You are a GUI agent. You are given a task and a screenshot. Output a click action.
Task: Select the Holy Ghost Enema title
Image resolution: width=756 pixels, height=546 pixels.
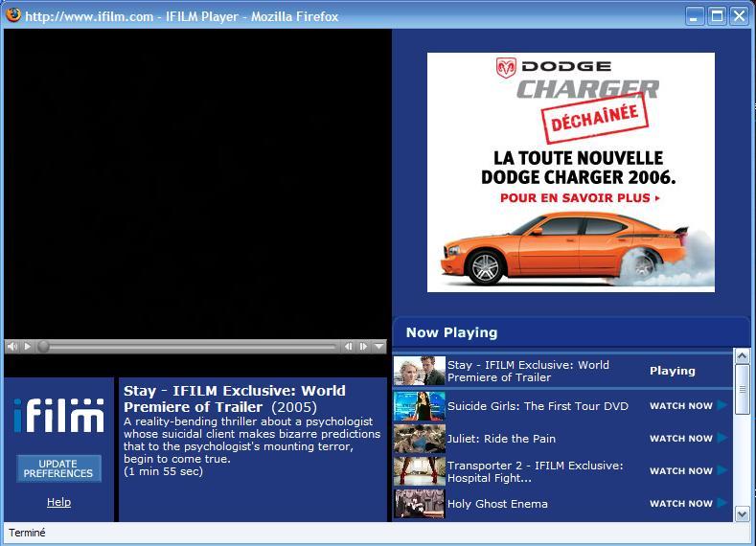[x=497, y=504]
